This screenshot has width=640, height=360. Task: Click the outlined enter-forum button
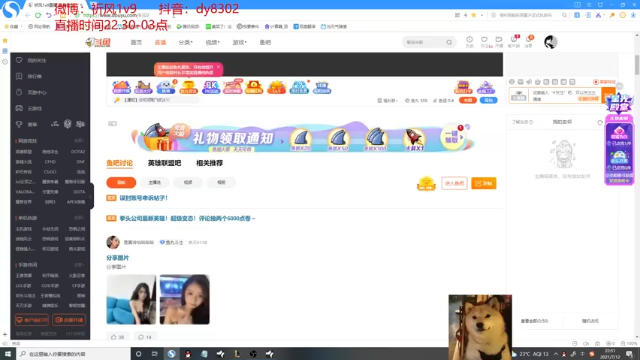point(454,183)
